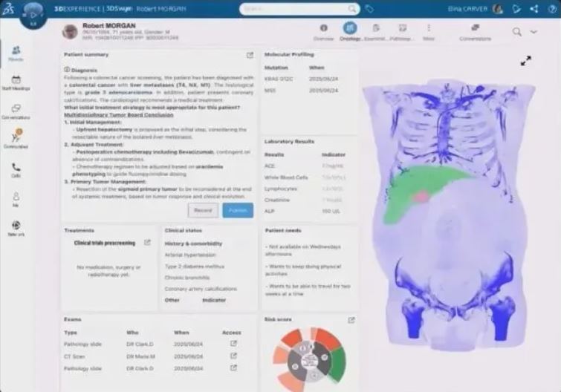This screenshot has height=392, width=561.
Task: Select the Oncology tab
Action: (350, 31)
